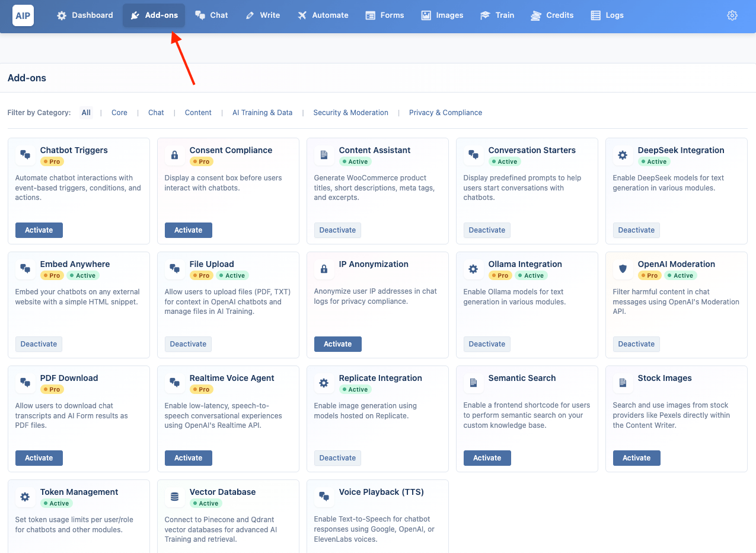The height and width of the screenshot is (553, 756).
Task: Click the Chatbot Triggers card icon
Action: (x=25, y=155)
